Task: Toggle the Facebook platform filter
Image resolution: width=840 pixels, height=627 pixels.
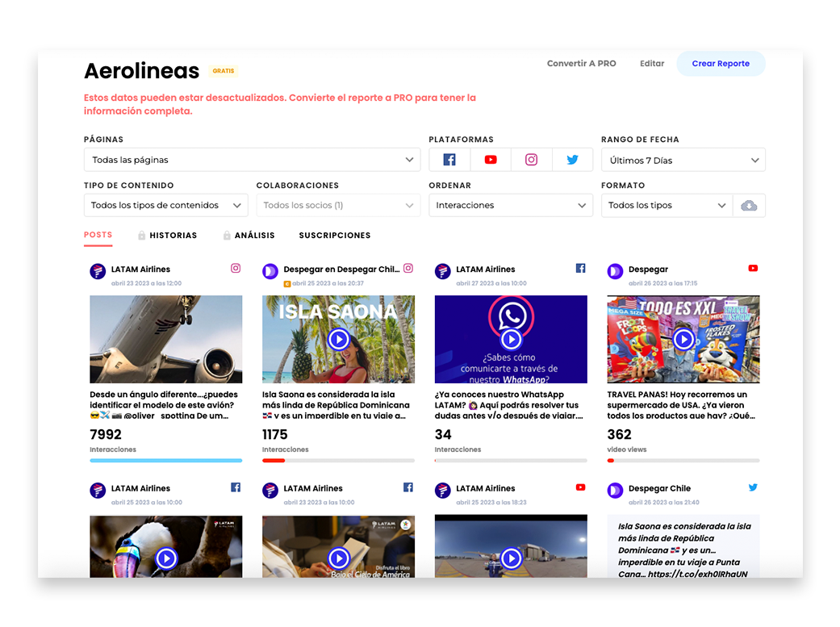Action: point(449,160)
